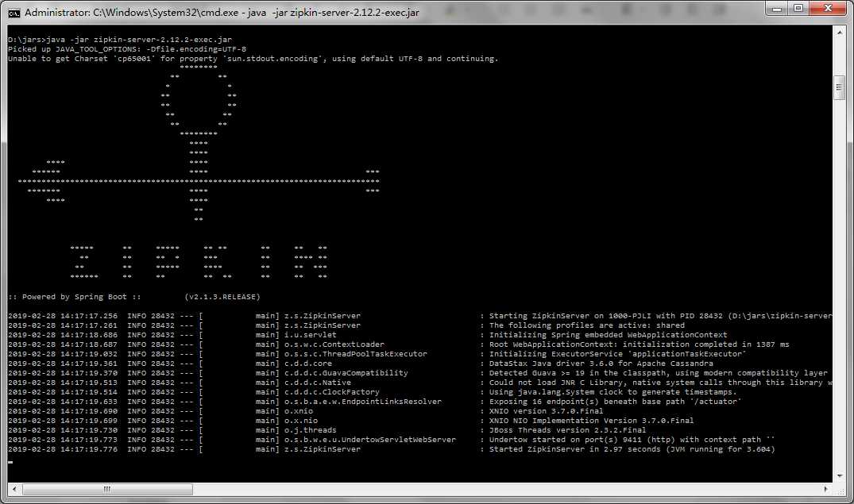Click the 'o.s.s.c.ThreadPoolTaskExecutor' logger name
The width and height of the screenshot is (854, 504).
coord(356,354)
